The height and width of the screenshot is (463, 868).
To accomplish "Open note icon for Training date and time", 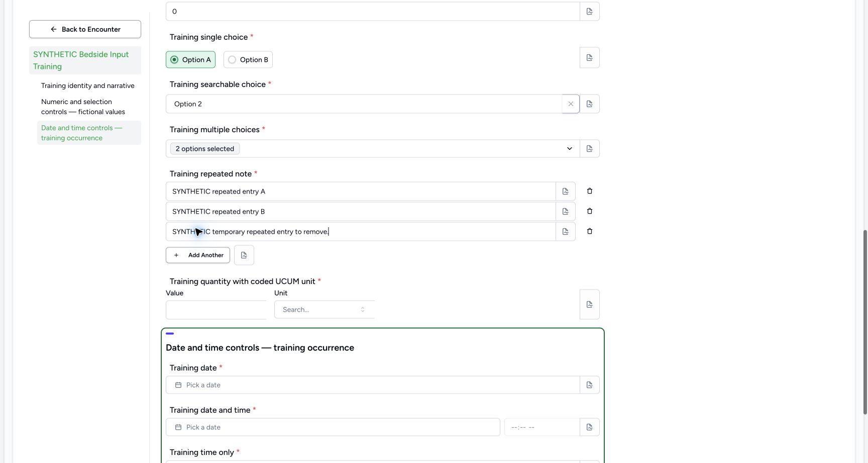I will coord(589,427).
